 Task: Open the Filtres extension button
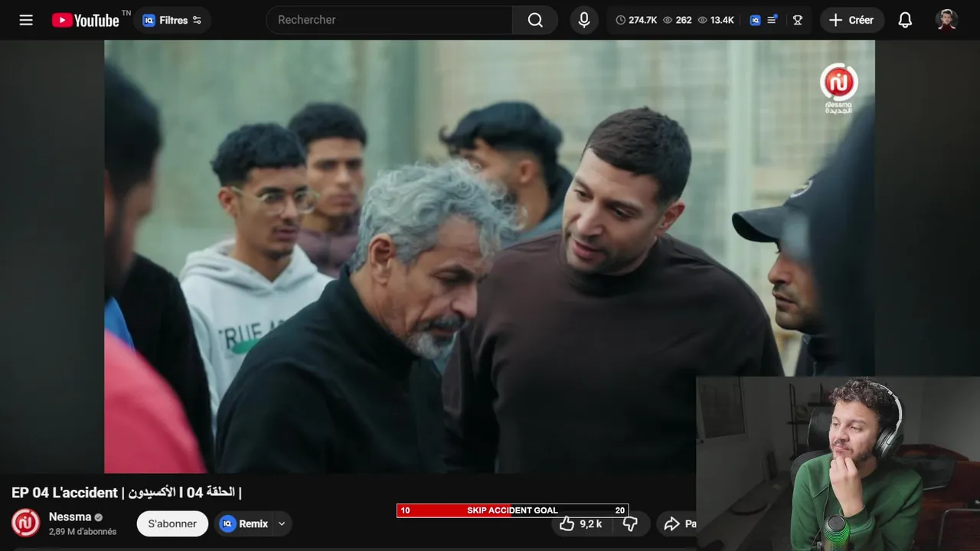click(172, 20)
